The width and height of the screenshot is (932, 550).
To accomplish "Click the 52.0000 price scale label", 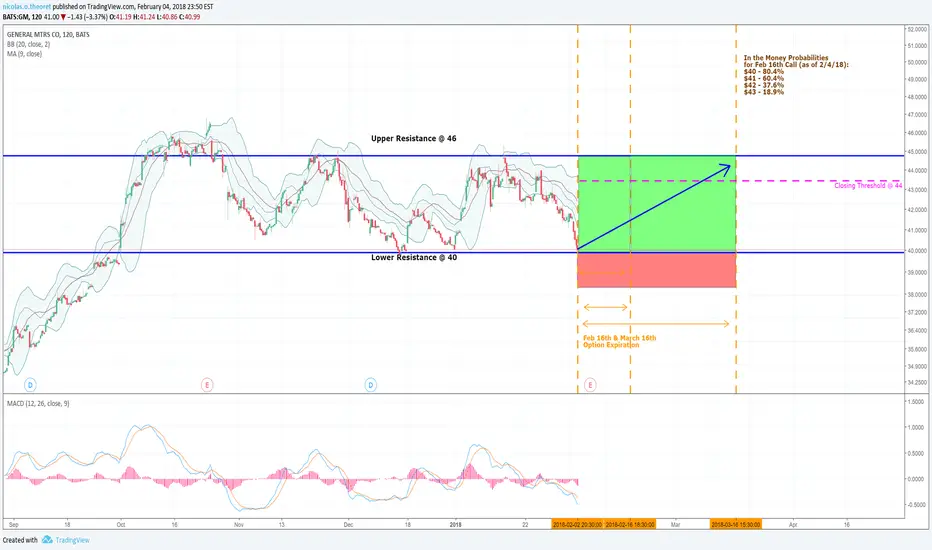I will click(917, 29).
